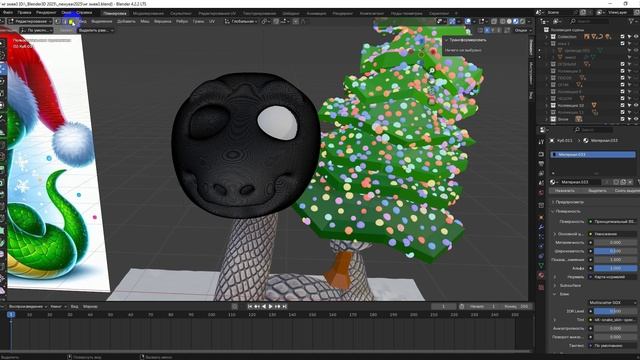640x360 pixels.
Task: Click the Назначить material button
Action: pyautogui.click(x=565, y=191)
